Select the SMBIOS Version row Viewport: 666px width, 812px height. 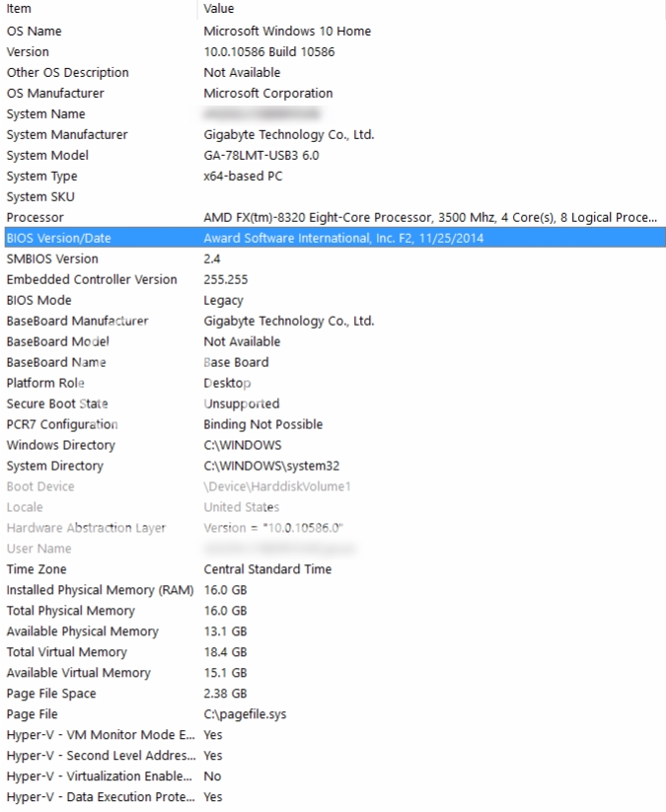[52, 258]
